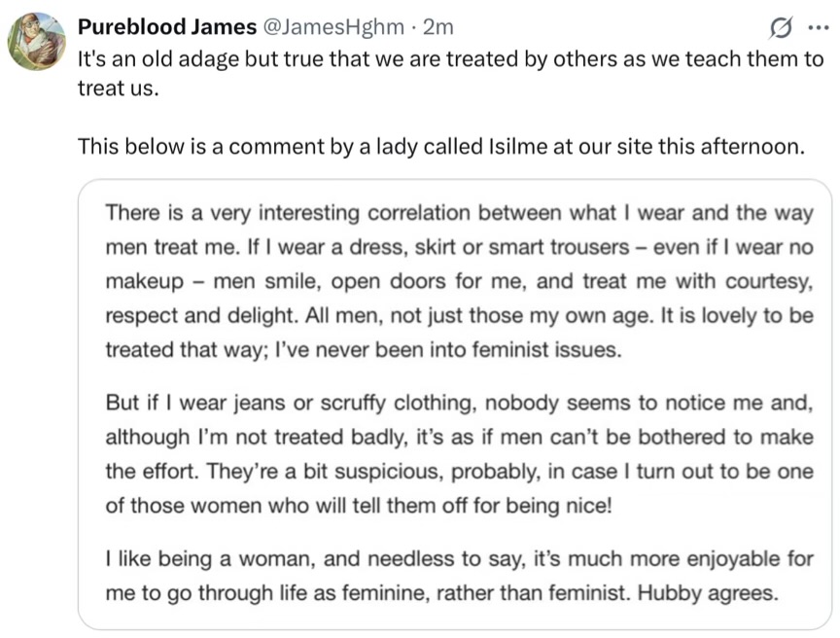Click the paragraph starting "I like being a woman"
Screen dimensions: 840x638
point(460,576)
